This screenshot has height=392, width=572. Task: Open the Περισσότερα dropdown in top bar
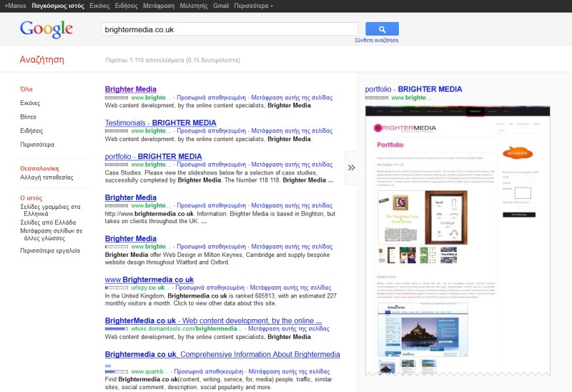(253, 6)
